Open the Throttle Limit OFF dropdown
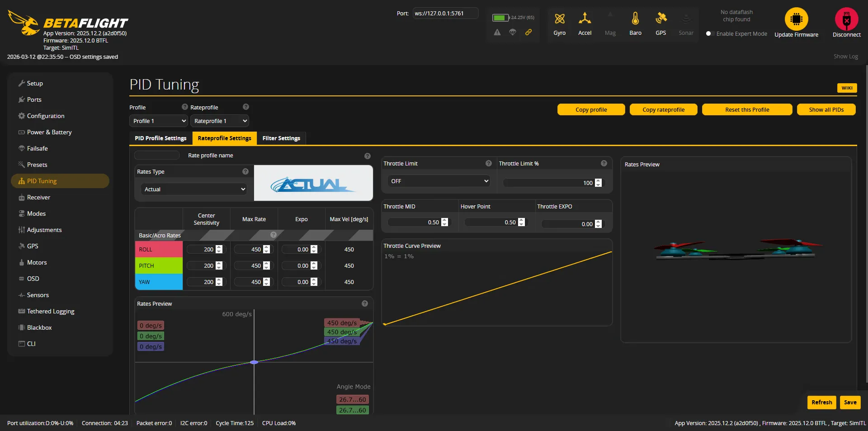 point(439,181)
